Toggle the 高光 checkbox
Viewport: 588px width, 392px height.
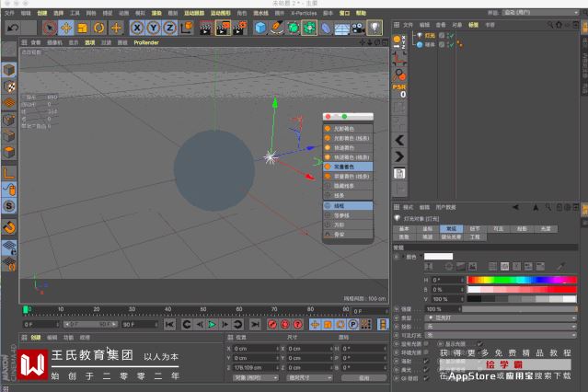point(426,370)
